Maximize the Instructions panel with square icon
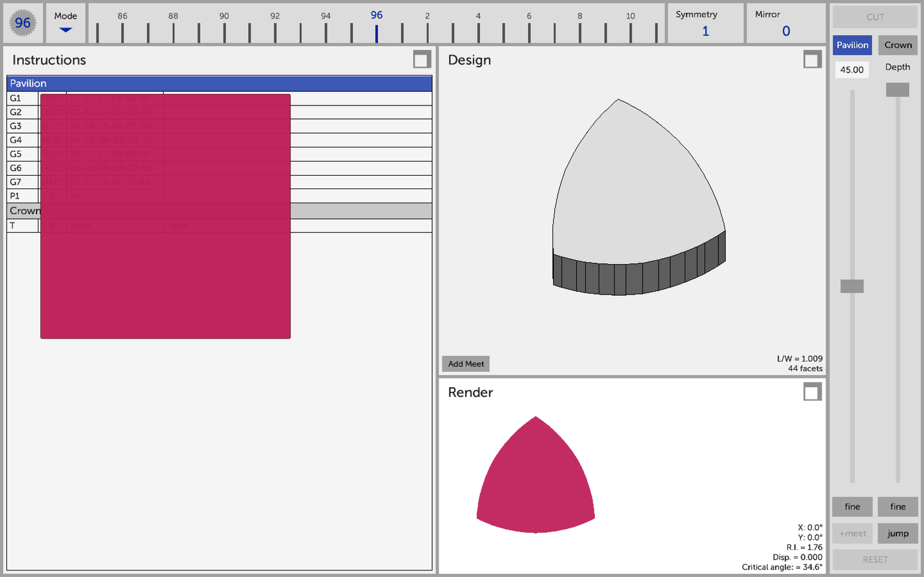This screenshot has width=924, height=577. [421, 59]
